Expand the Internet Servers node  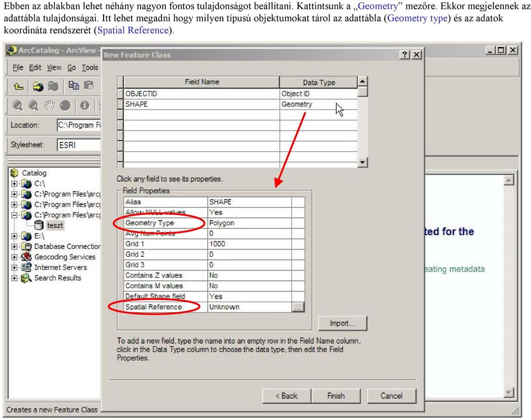click(14, 267)
